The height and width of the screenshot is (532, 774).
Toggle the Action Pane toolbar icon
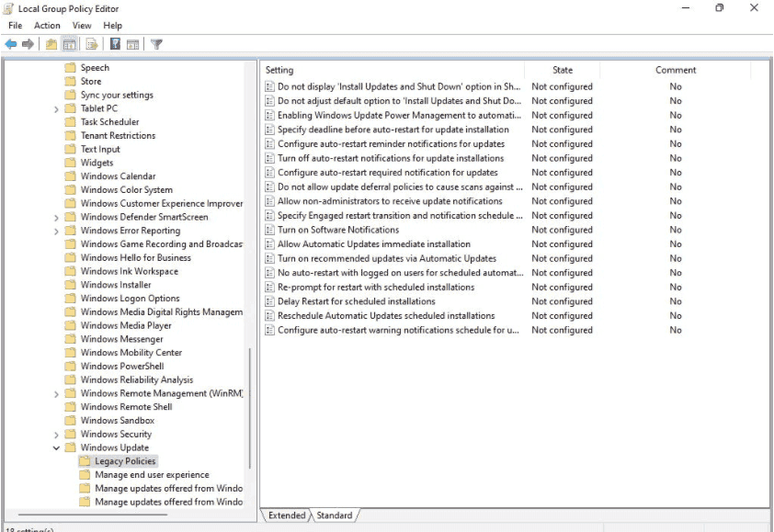(132, 44)
